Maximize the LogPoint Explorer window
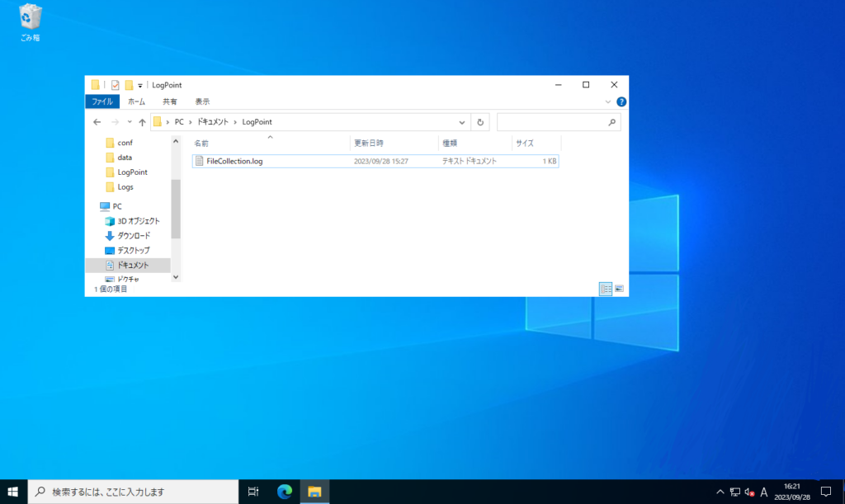Image resolution: width=845 pixels, height=504 pixels. (586, 85)
